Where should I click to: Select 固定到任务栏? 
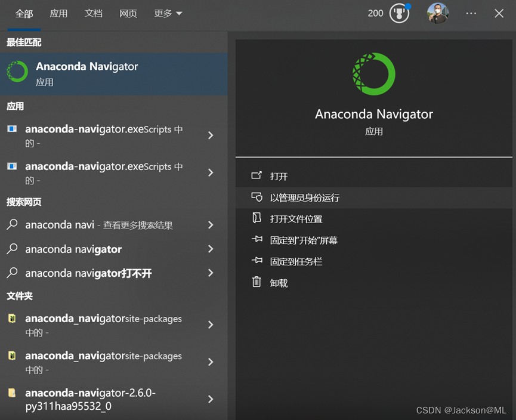click(x=374, y=262)
